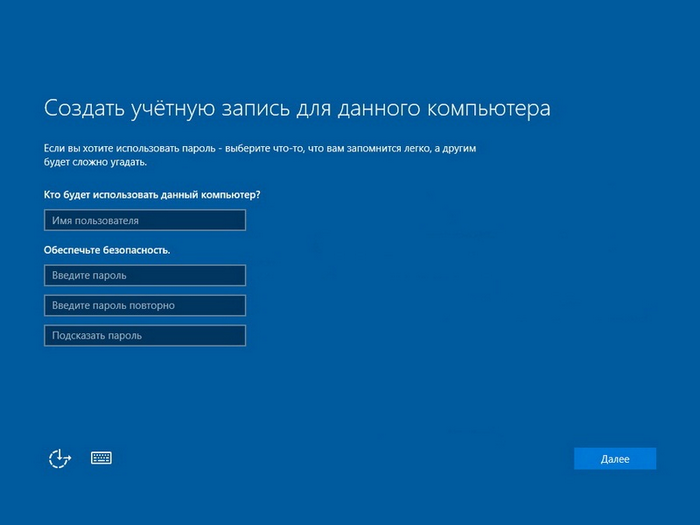Screen dimensions: 700x525
Task: Click the label Кто будет использовать данный компьютер
Action: [x=159, y=194]
